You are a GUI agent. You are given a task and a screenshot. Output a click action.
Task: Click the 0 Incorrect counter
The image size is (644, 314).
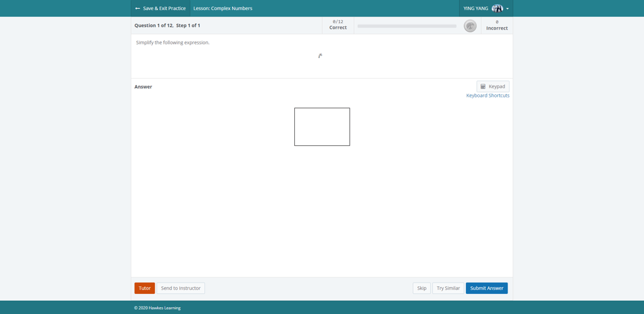pyautogui.click(x=497, y=25)
